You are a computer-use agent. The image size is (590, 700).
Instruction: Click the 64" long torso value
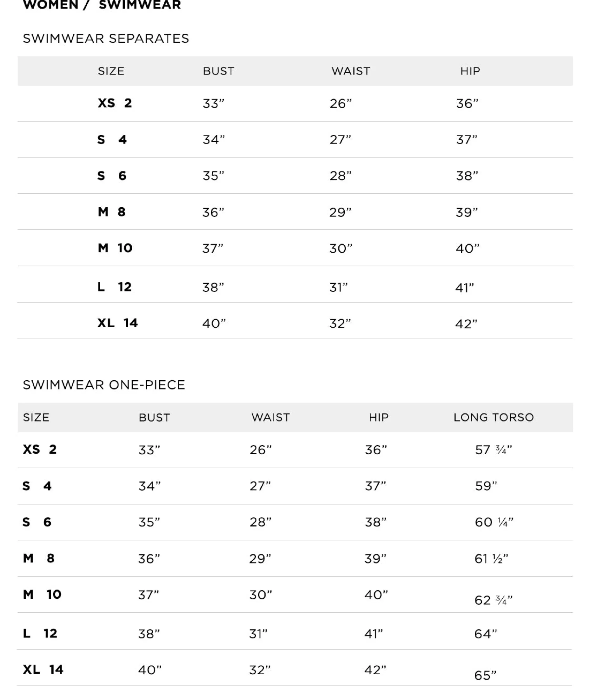point(485,634)
